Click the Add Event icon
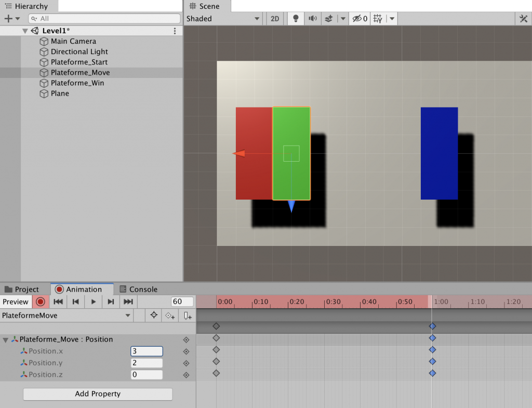532x408 pixels. [x=188, y=315]
